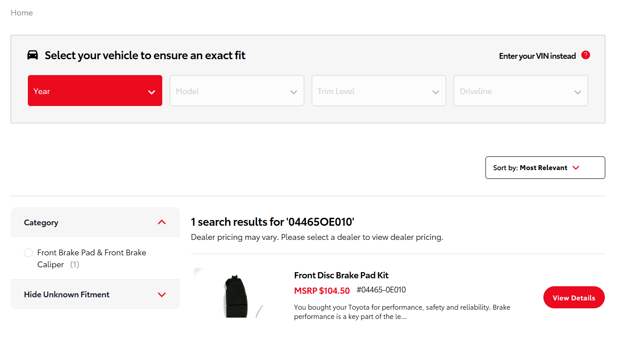
Task: Go to Home breadcrumb link
Action: pyautogui.click(x=22, y=13)
